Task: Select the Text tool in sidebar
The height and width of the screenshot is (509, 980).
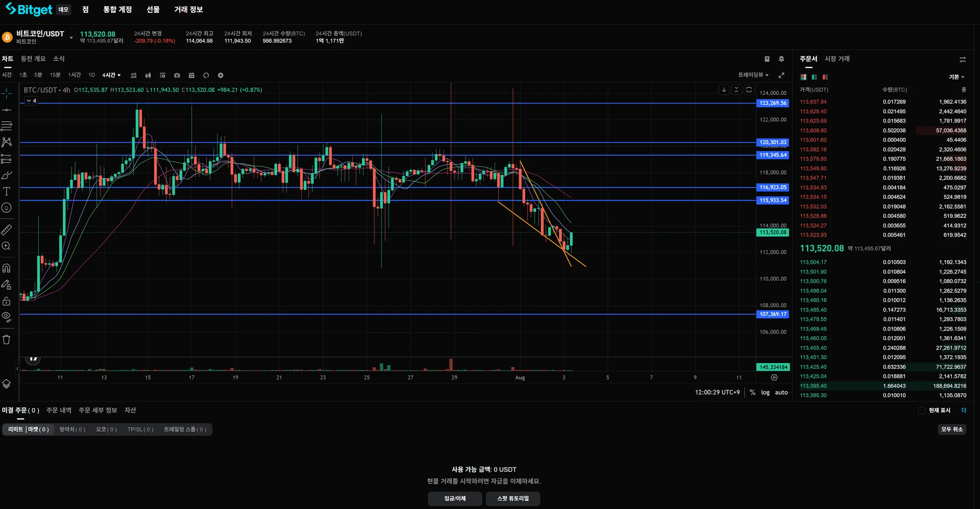Action: pyautogui.click(x=7, y=191)
